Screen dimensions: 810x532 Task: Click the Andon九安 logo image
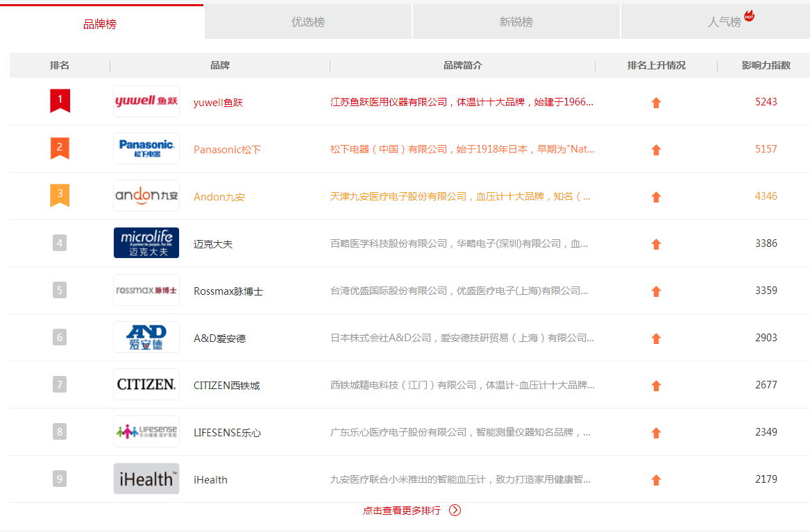(146, 196)
